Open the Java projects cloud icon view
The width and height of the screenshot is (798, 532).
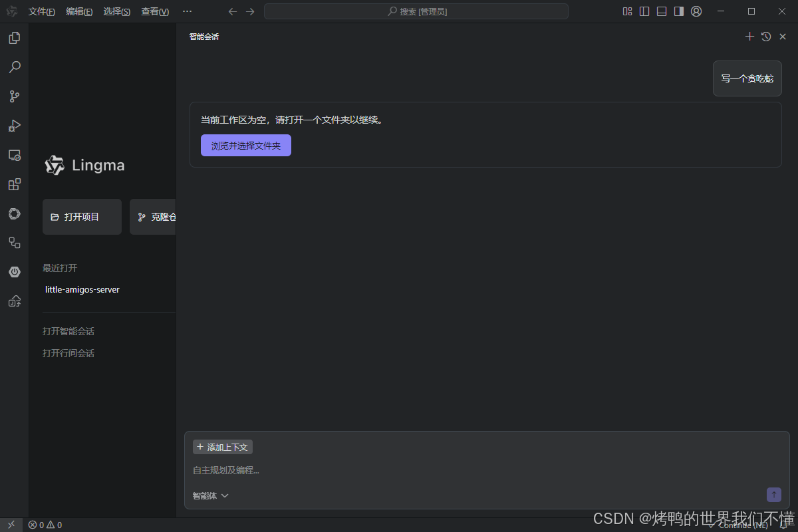pos(14,301)
